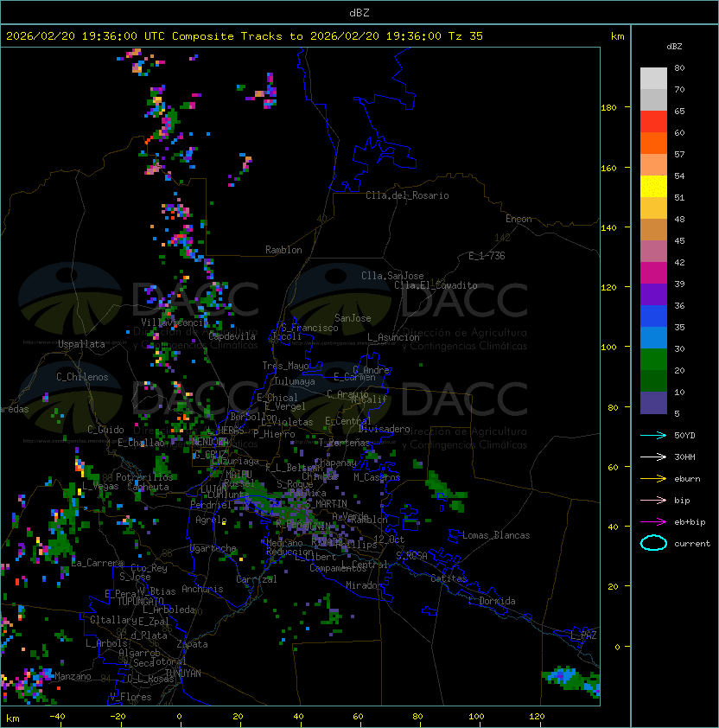Click the Zapata place label
This screenshot has height=728, width=719.
click(x=192, y=644)
